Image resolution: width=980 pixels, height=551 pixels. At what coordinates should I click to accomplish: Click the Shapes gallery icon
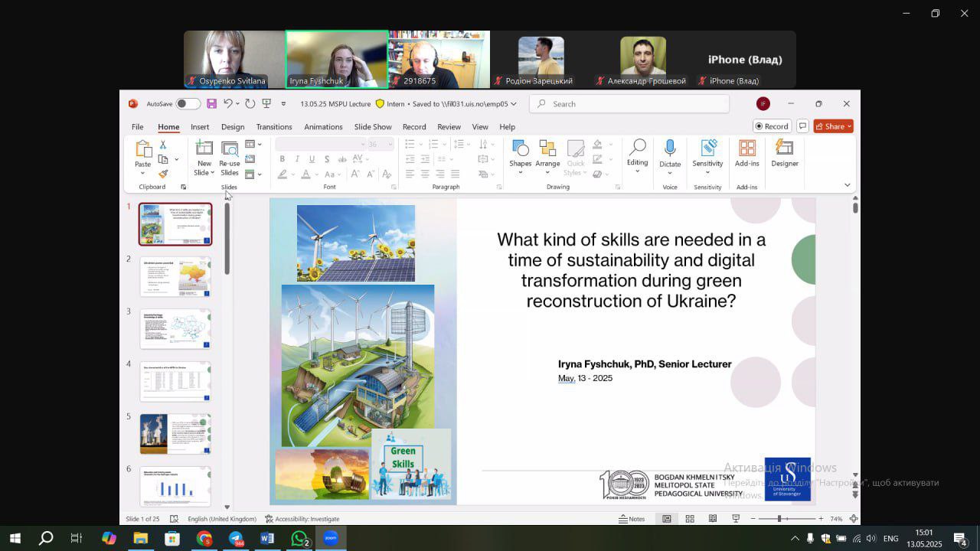pos(520,148)
